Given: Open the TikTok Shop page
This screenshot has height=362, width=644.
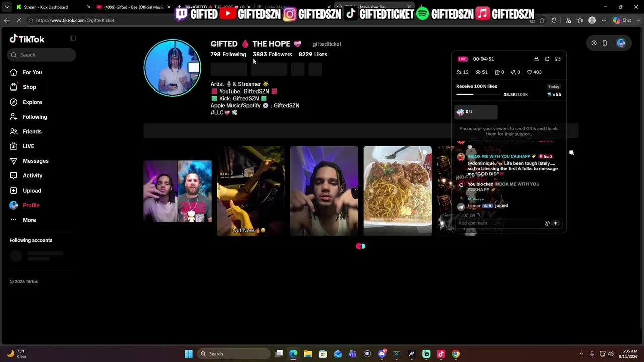Looking at the screenshot, I should point(29,87).
